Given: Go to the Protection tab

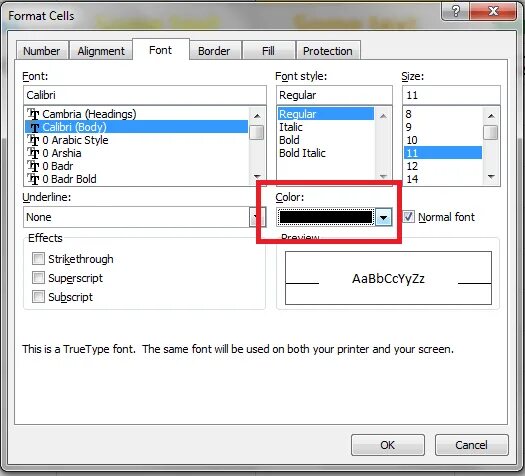Looking at the screenshot, I should [327, 51].
